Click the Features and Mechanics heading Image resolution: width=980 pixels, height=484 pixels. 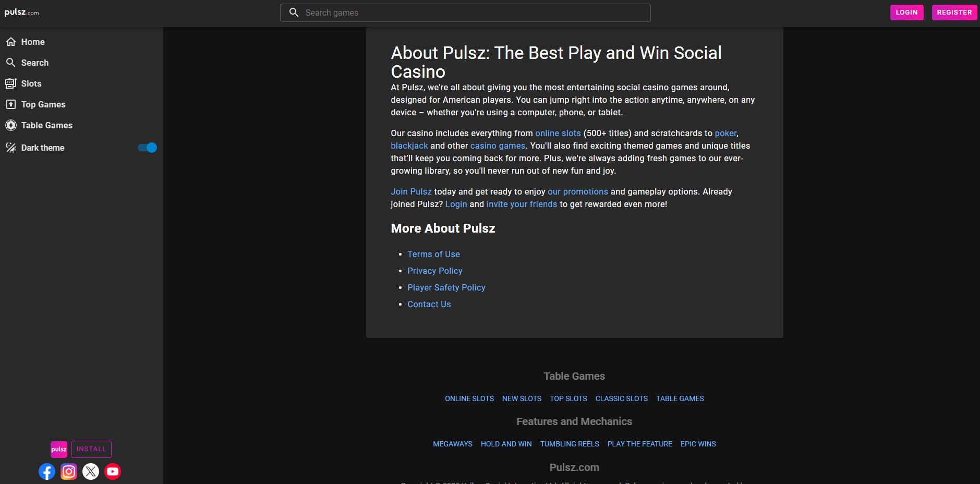[574, 421]
